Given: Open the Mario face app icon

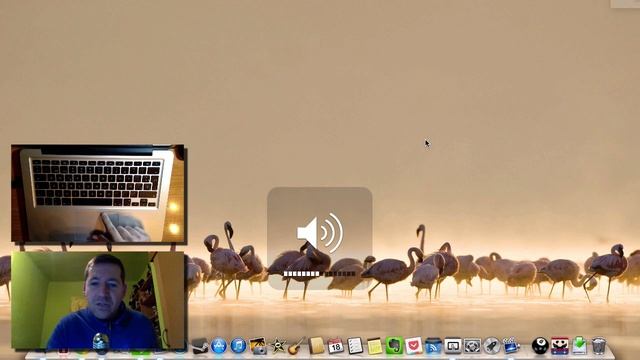Looking at the screenshot, I should pos(560,346).
